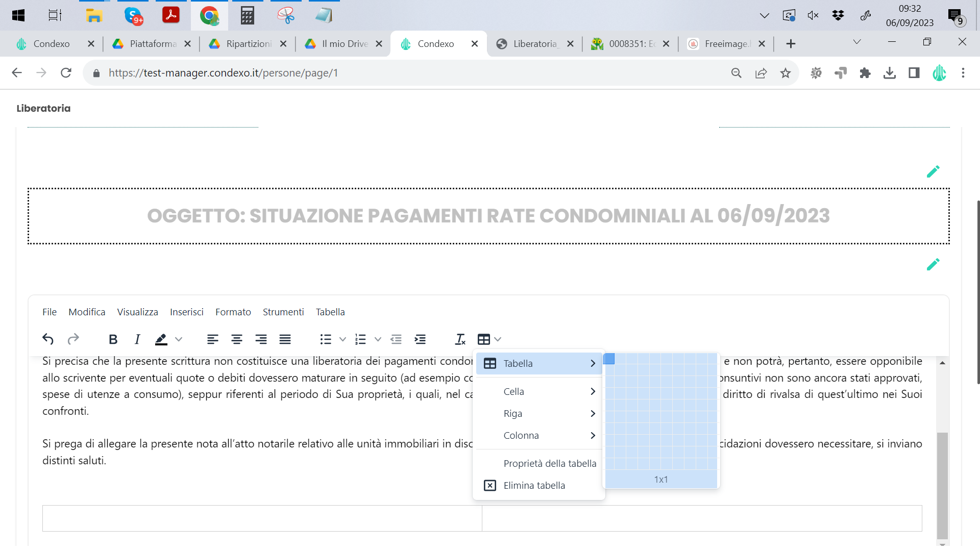The width and height of the screenshot is (980, 551).
Task: Open the Inserisci menu
Action: [x=187, y=312]
